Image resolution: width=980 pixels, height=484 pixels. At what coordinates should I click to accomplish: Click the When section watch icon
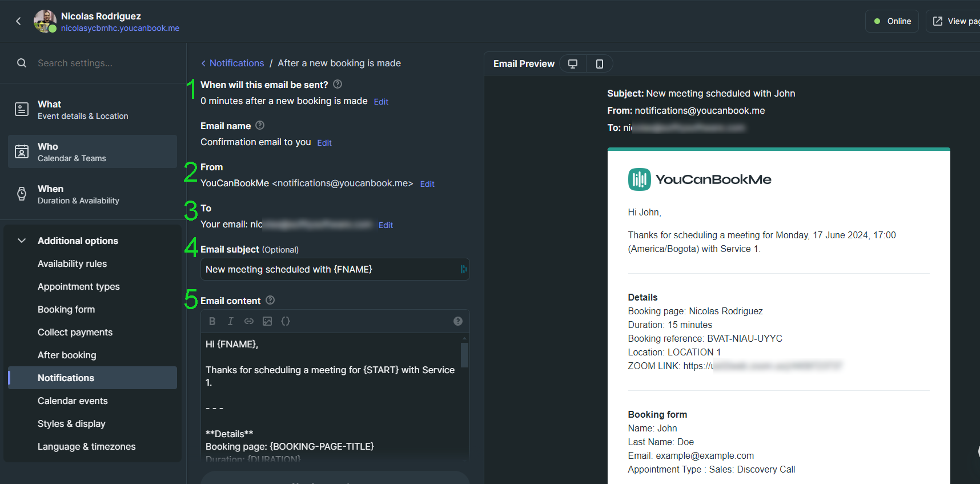22,194
